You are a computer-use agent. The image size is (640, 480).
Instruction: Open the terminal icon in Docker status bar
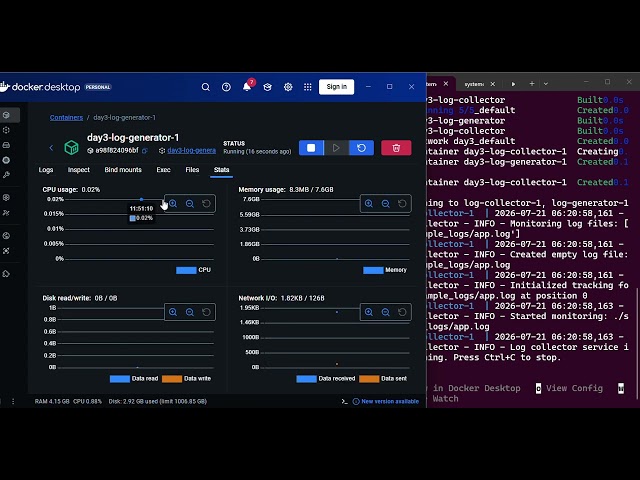coord(344,402)
